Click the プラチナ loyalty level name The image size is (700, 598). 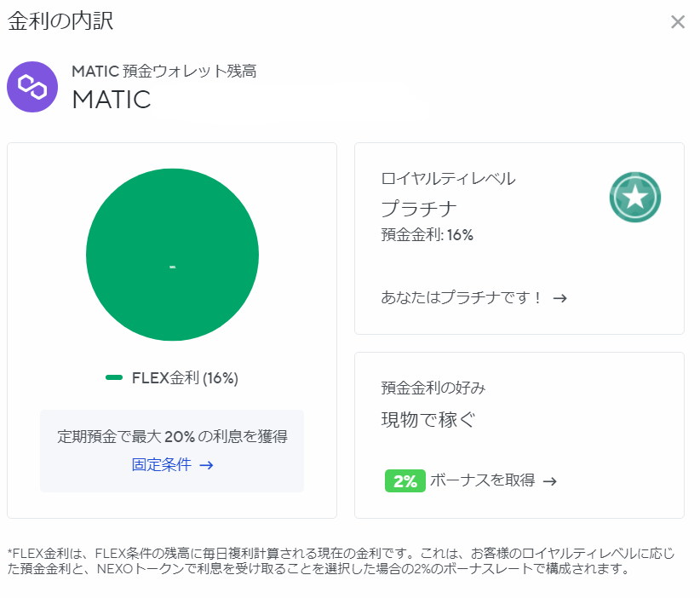(419, 209)
